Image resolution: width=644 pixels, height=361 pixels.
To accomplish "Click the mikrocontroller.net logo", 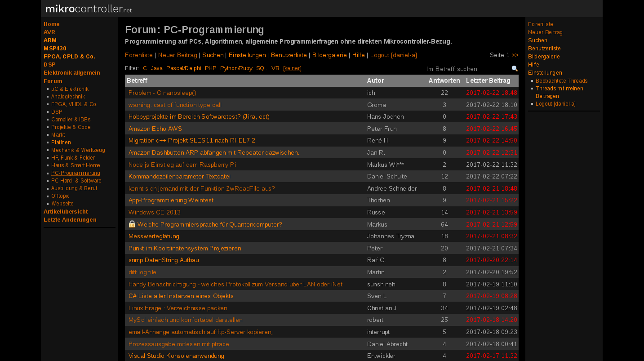I will click(x=89, y=9).
